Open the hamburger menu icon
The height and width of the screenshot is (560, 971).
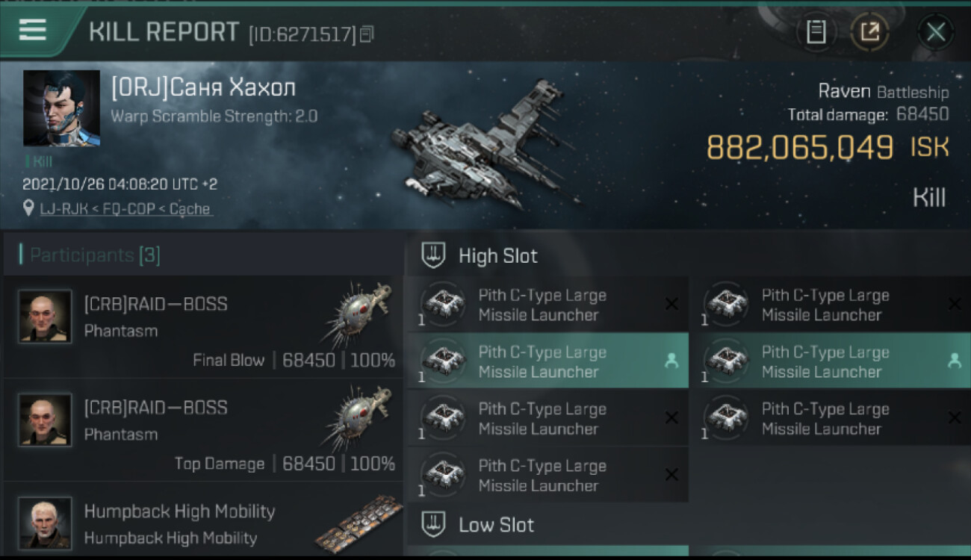coord(33,30)
